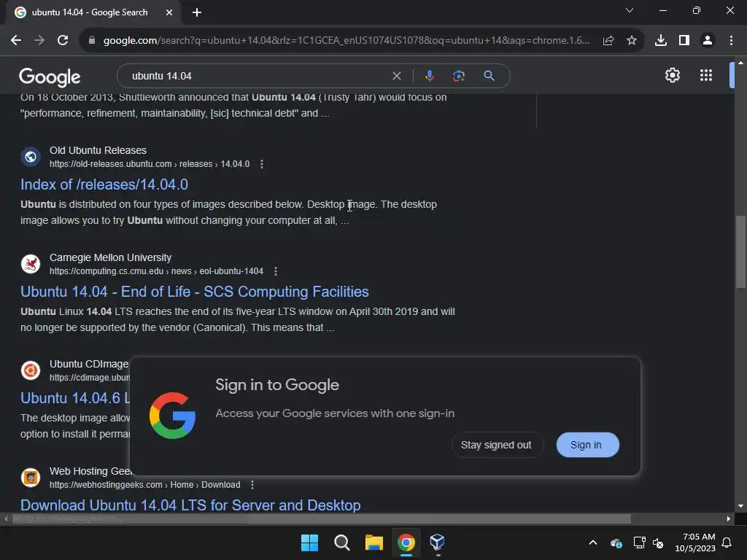
Task: Close the ubuntu 14.04 Google Search tab
Action: click(x=169, y=12)
